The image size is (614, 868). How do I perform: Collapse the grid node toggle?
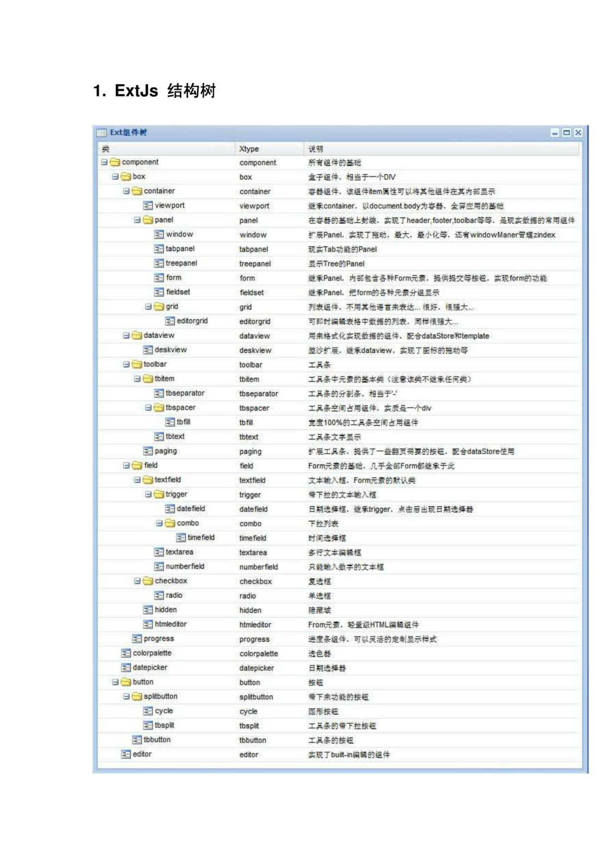[148, 307]
